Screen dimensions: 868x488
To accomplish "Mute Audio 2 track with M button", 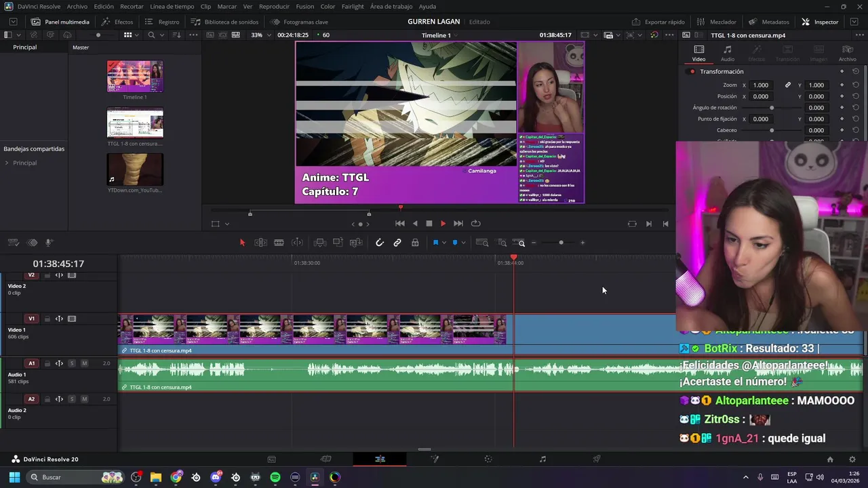I will tap(84, 399).
